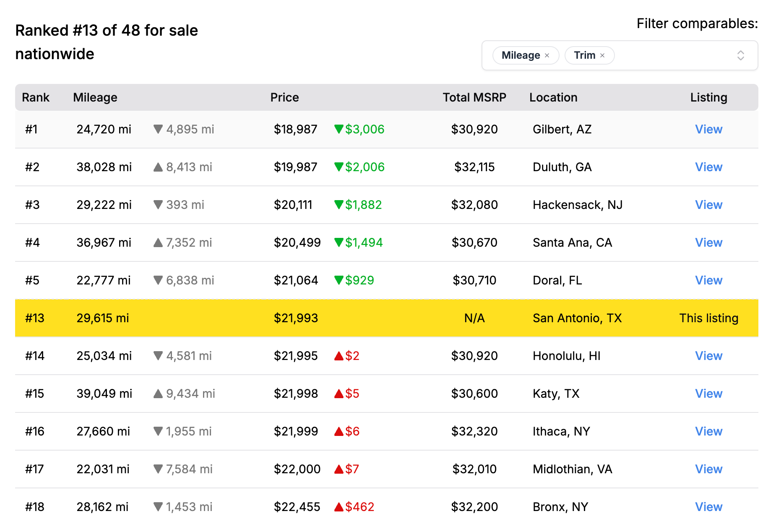Click inside the filter comparables field
The height and width of the screenshot is (532, 776).
(x=671, y=55)
